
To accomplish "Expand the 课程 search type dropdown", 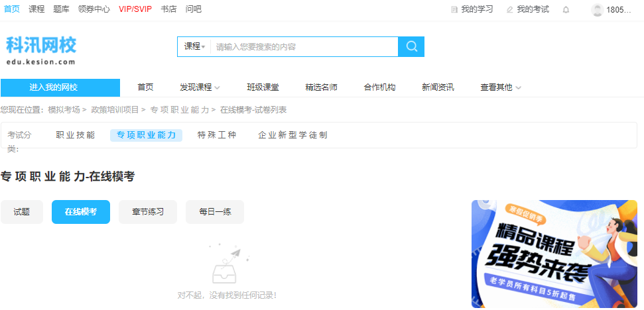I will [x=194, y=46].
